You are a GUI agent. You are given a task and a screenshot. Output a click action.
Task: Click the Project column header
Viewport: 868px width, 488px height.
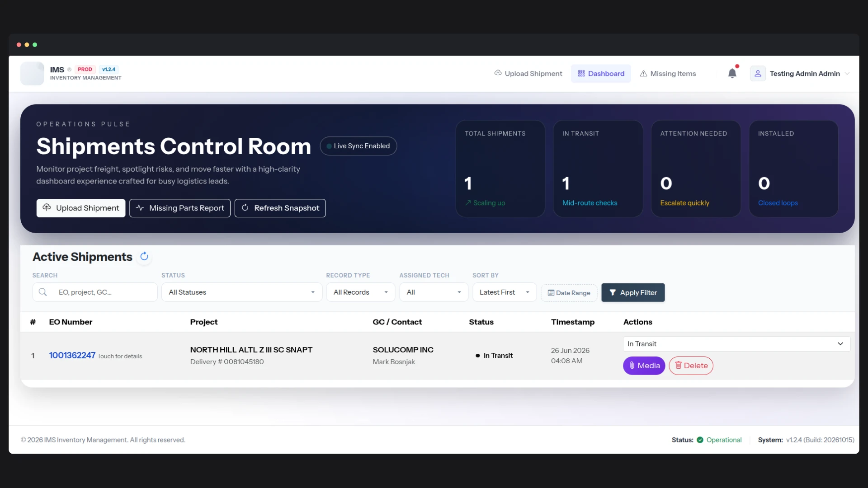[204, 322]
